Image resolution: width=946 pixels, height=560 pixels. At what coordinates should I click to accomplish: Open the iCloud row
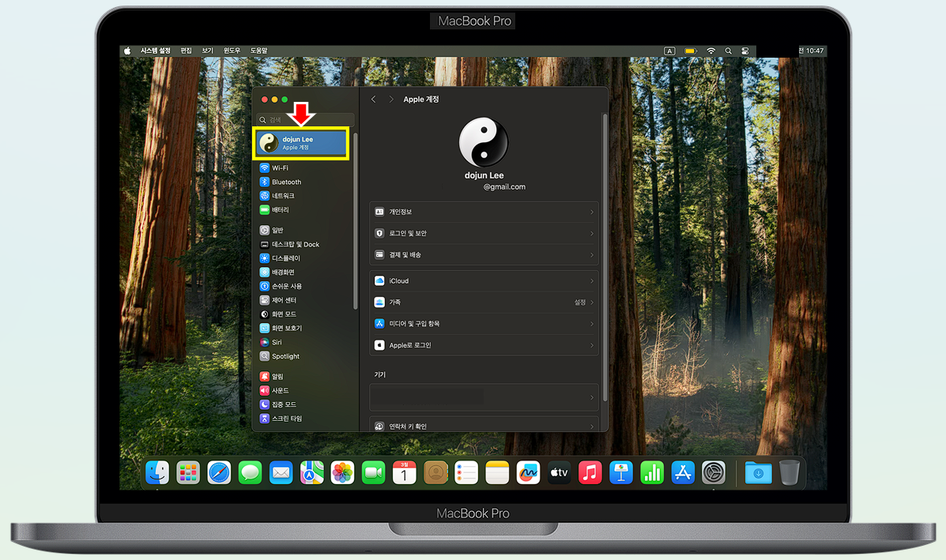(x=484, y=281)
